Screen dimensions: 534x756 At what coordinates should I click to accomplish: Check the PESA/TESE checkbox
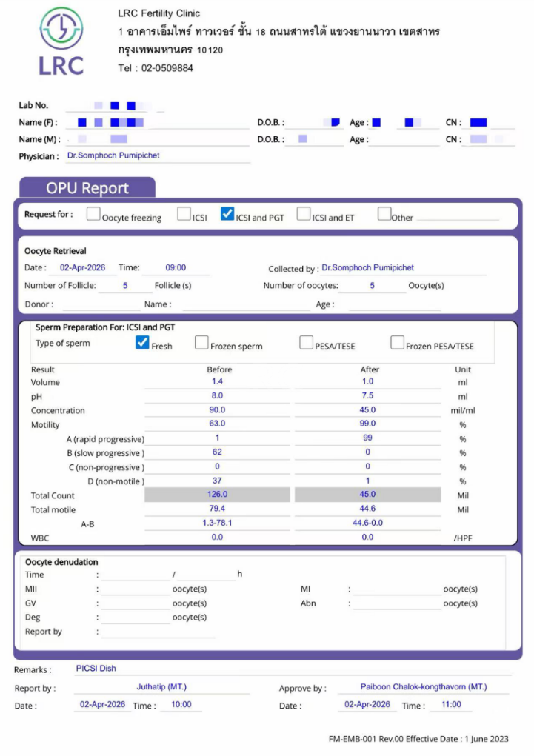[307, 342]
